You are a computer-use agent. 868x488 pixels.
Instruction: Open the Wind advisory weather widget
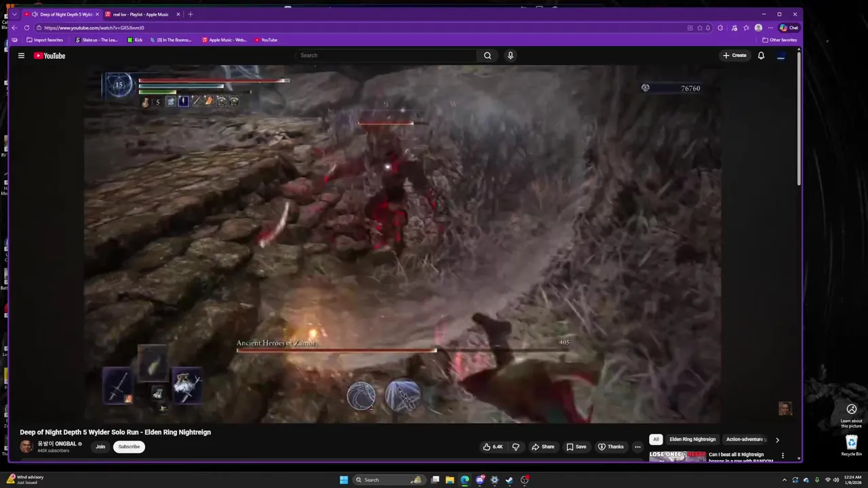(x=26, y=479)
